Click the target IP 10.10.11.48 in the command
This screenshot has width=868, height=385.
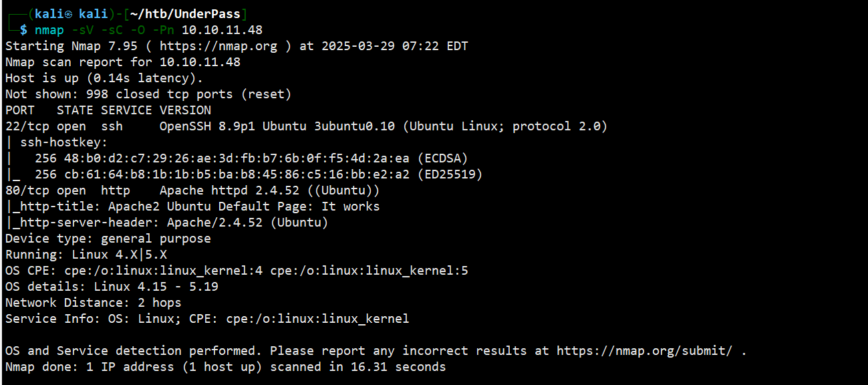click(222, 30)
